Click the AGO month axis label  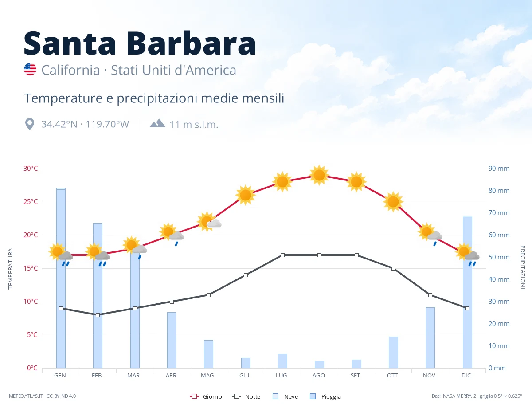[319, 376]
